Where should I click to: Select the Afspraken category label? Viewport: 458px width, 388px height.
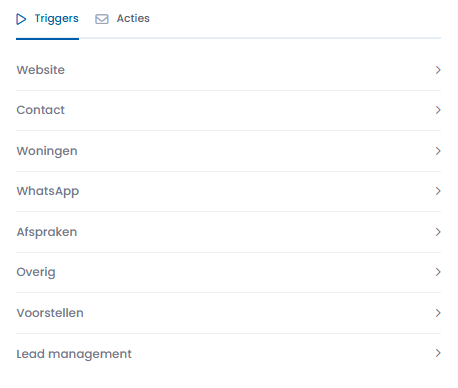[47, 232]
